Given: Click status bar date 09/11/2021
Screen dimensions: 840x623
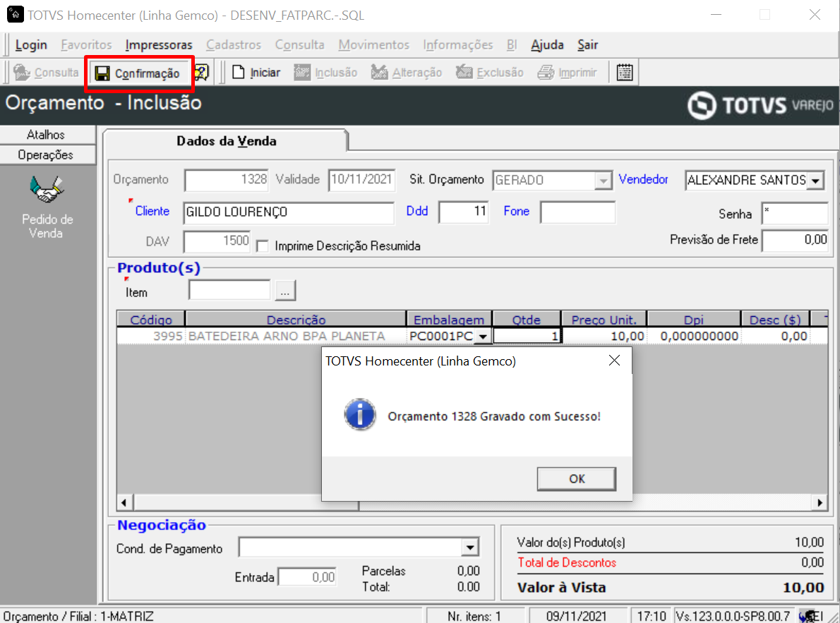Looking at the screenshot, I should click(x=576, y=616).
